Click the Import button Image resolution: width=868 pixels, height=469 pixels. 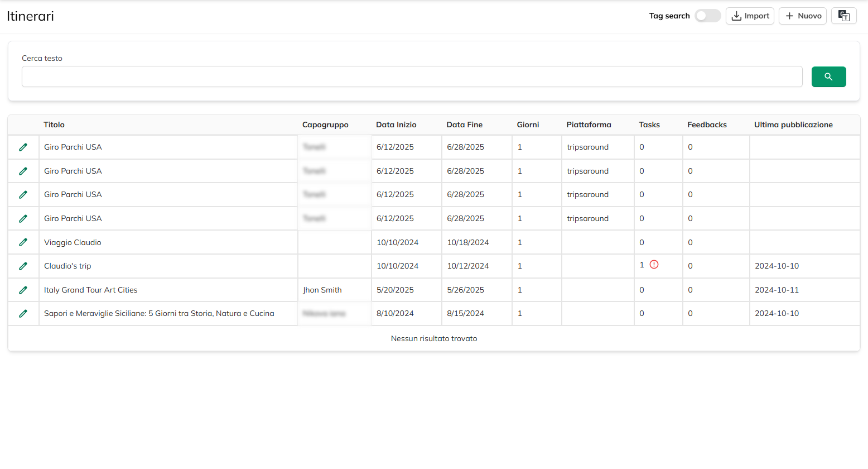(750, 16)
